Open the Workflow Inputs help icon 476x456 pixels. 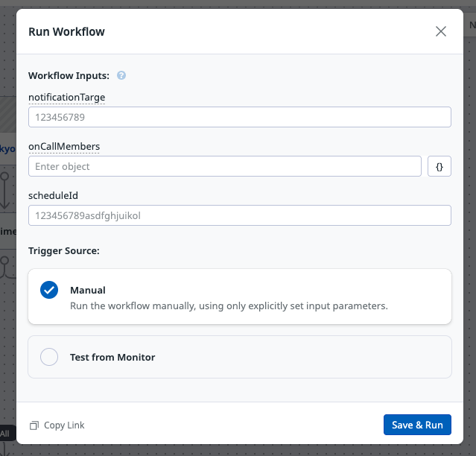click(x=121, y=75)
